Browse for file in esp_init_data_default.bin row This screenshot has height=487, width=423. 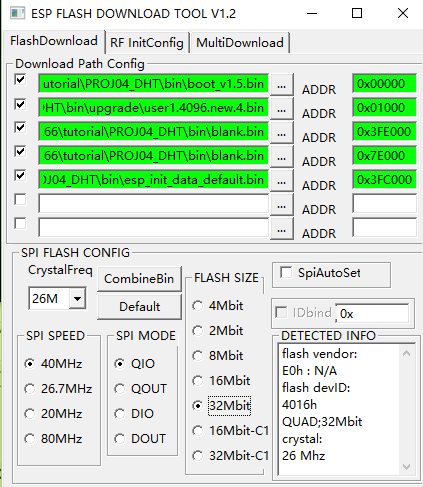[x=282, y=180]
